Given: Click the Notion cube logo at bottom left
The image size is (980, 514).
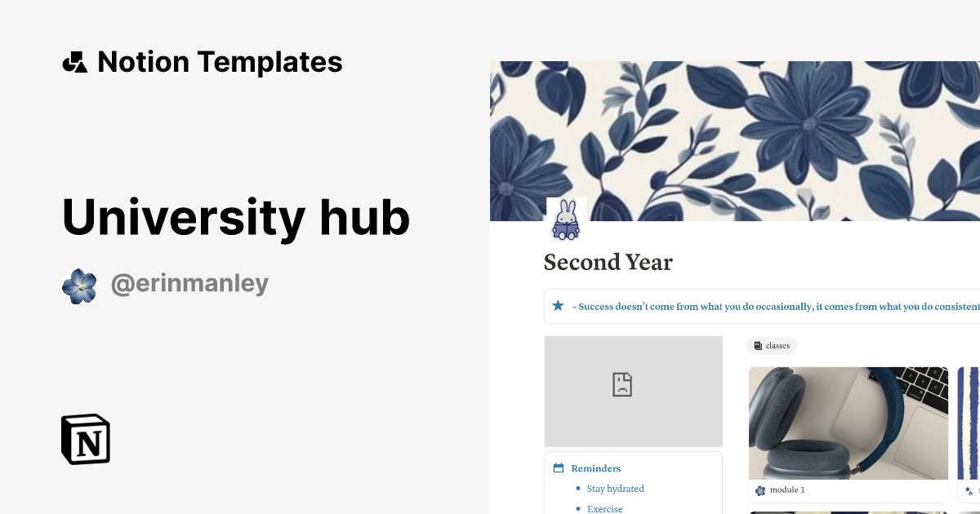Looking at the screenshot, I should point(85,439).
